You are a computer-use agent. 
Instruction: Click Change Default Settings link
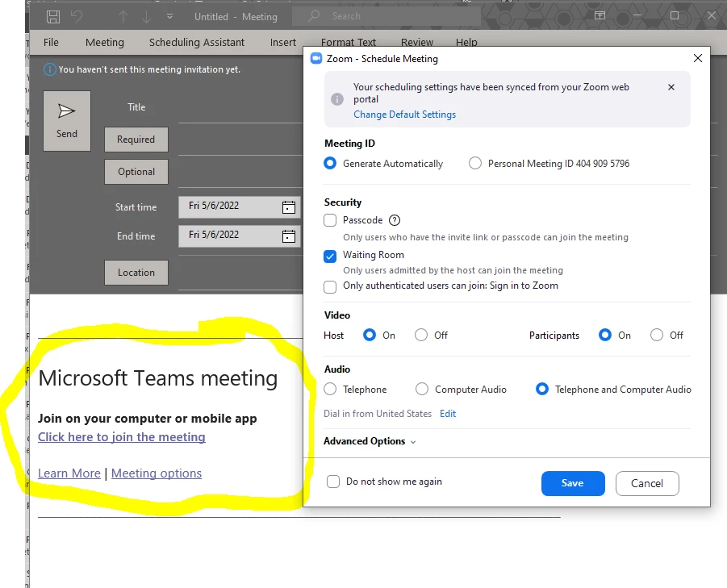click(405, 115)
